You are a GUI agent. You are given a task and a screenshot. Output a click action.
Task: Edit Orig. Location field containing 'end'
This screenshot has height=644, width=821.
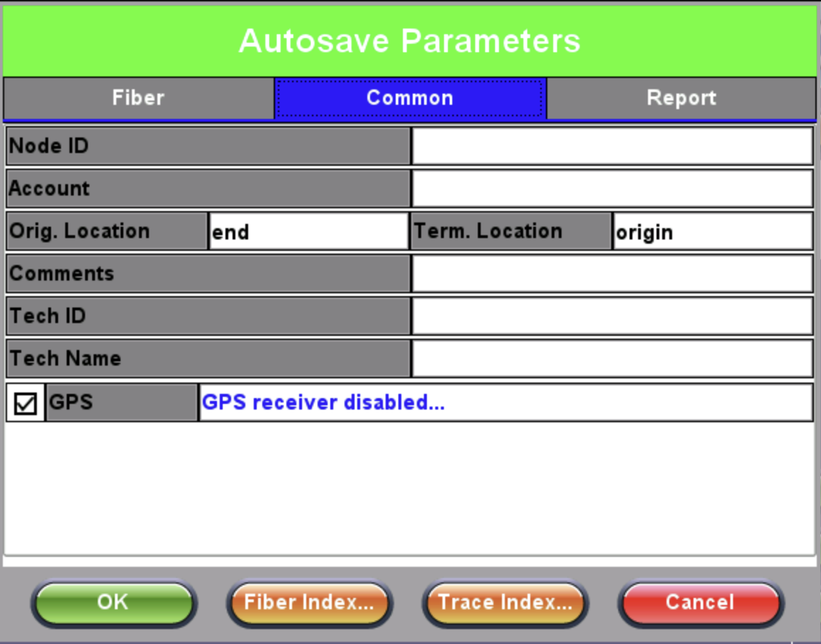click(308, 232)
